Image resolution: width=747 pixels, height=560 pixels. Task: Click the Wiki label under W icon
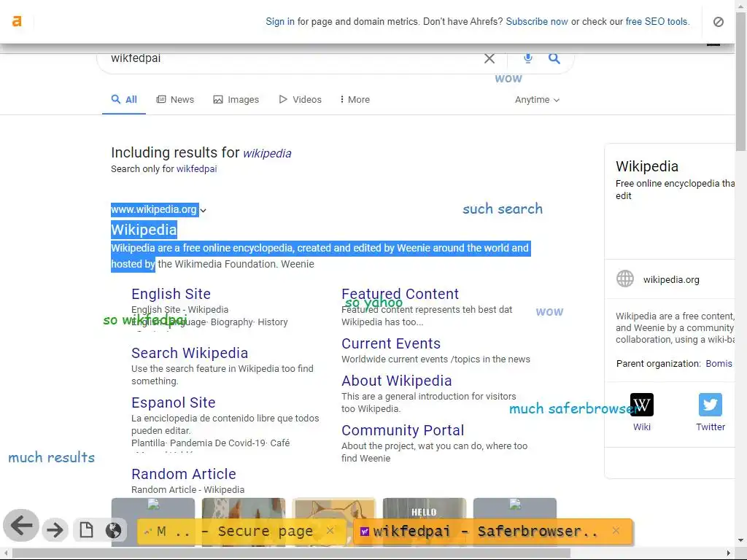[x=642, y=427]
